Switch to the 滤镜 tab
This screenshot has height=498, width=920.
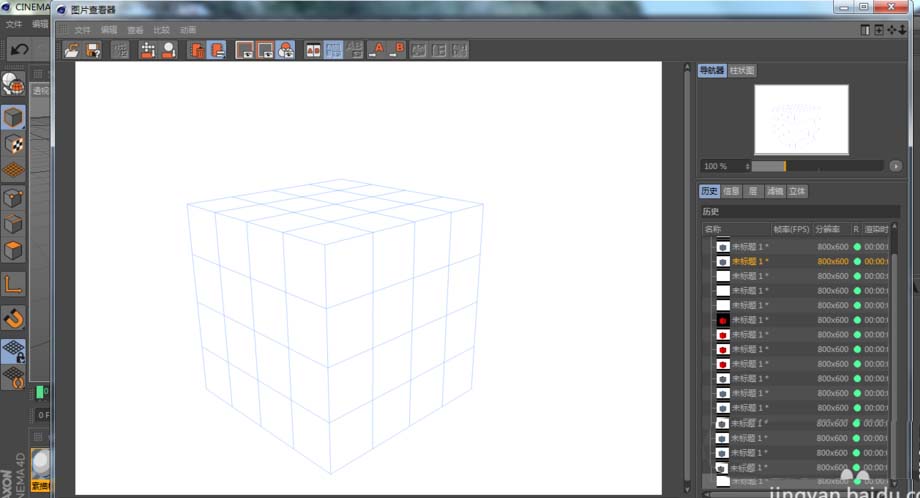[x=775, y=191]
